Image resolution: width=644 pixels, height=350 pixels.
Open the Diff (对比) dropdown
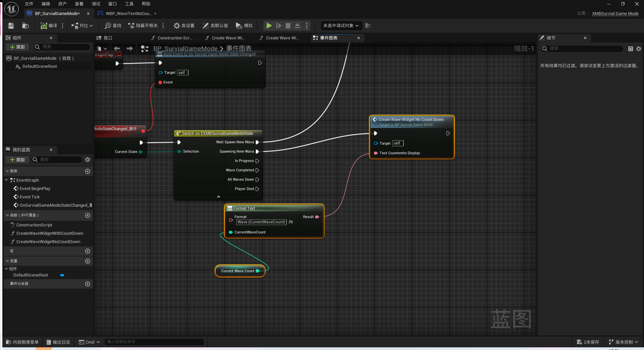pyautogui.click(x=82, y=26)
